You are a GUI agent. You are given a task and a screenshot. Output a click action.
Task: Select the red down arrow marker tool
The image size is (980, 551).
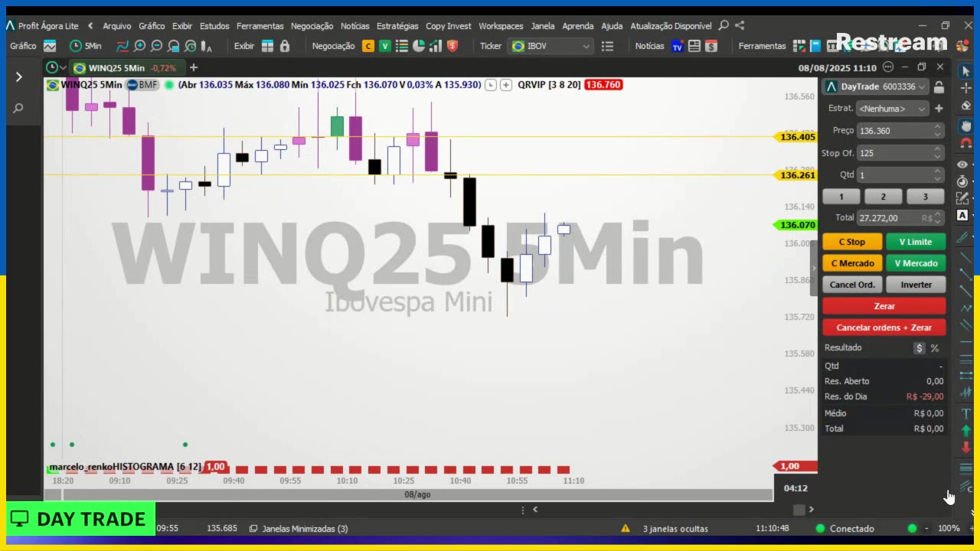click(x=965, y=448)
